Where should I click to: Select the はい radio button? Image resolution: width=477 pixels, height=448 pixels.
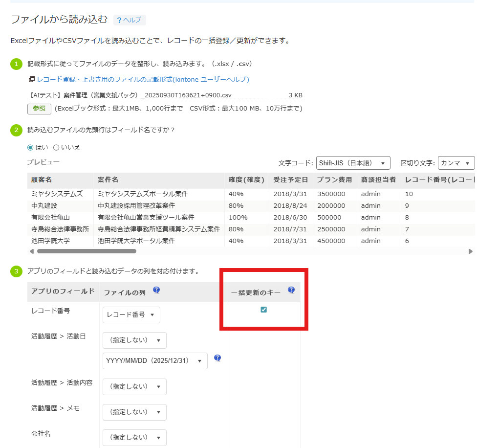point(31,147)
